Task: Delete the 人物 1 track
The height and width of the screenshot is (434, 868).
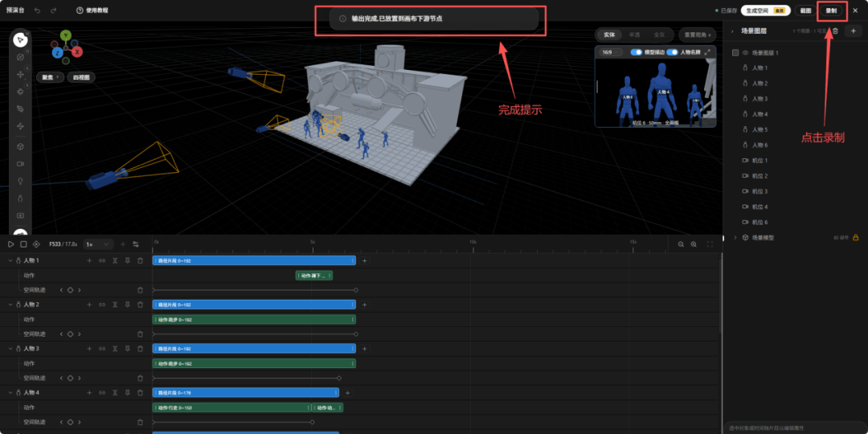Action: pos(140,260)
